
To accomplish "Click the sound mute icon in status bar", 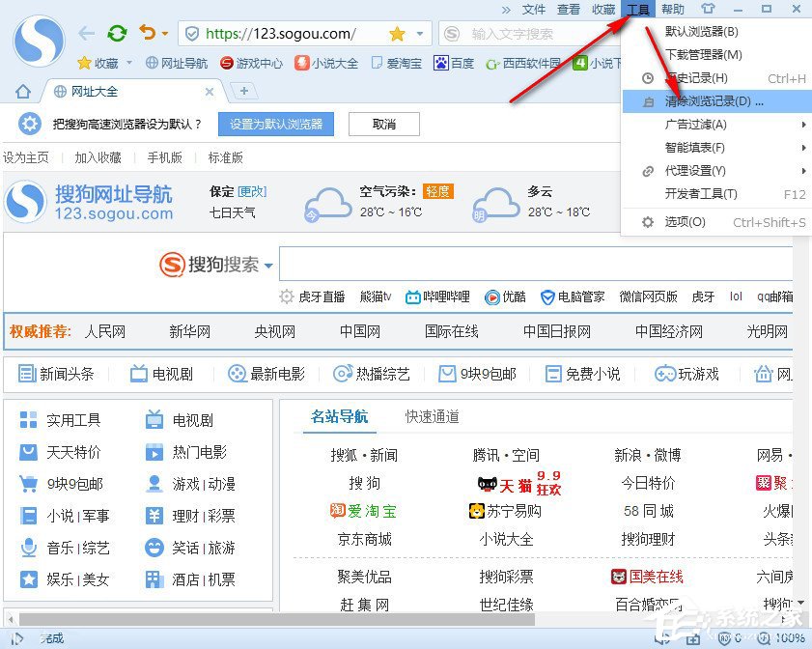I will (x=661, y=638).
